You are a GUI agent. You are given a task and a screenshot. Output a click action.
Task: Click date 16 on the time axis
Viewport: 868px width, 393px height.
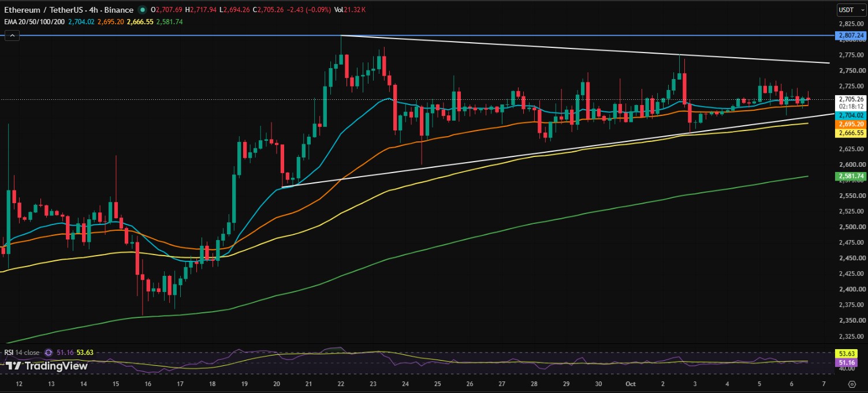click(148, 384)
